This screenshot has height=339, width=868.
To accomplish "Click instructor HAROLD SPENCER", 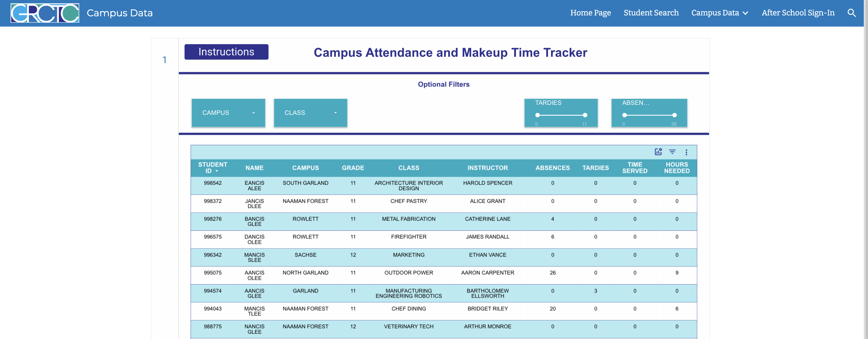I will point(488,183).
